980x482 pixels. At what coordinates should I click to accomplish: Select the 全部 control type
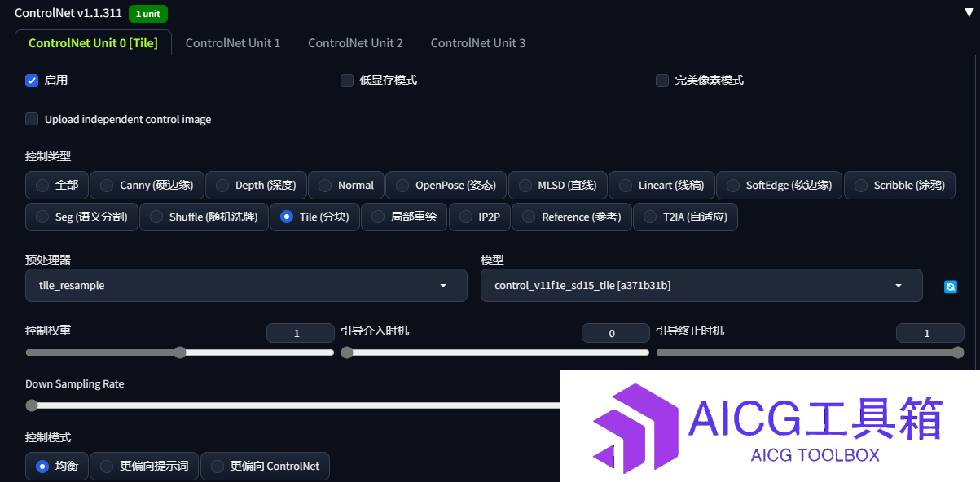[56, 185]
